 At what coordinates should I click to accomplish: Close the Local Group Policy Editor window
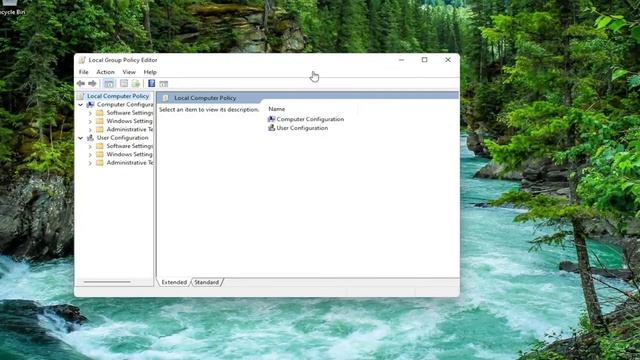(x=448, y=60)
